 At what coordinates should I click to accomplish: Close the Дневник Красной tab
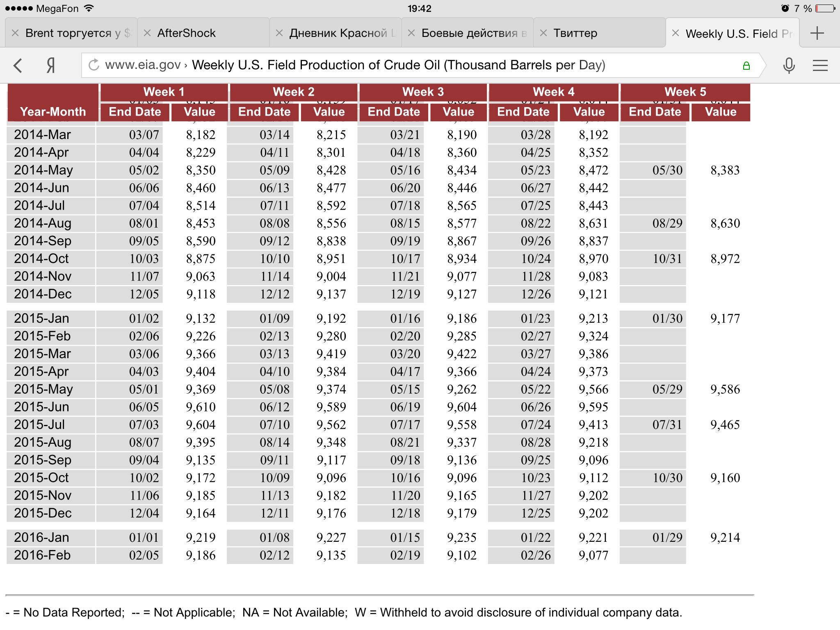pos(279,33)
